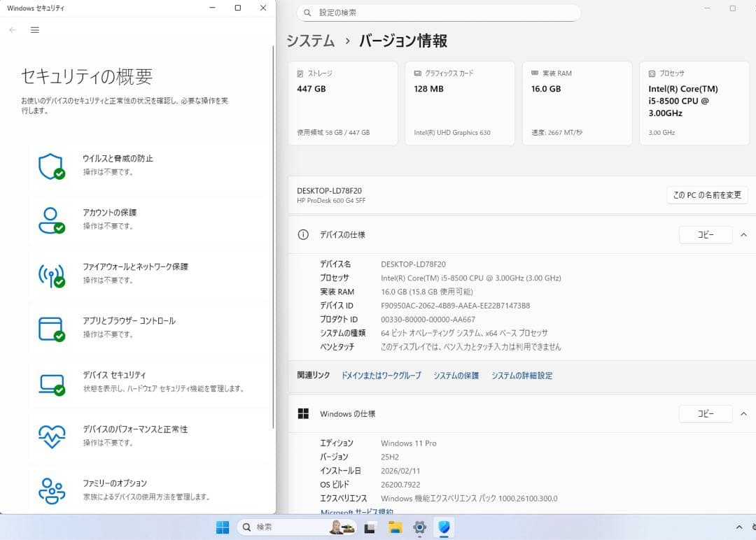Click version value 25H2

[390, 457]
